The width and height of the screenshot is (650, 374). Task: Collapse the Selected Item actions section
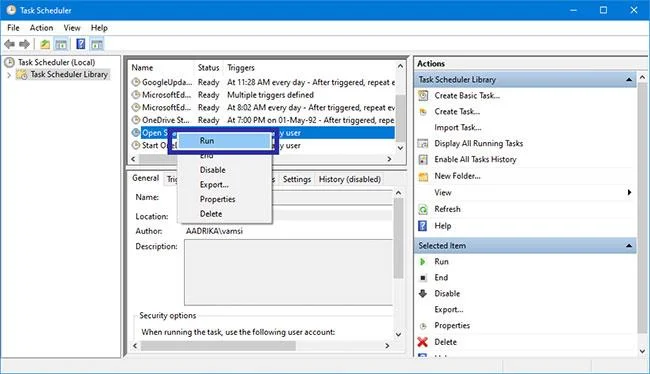pos(629,246)
